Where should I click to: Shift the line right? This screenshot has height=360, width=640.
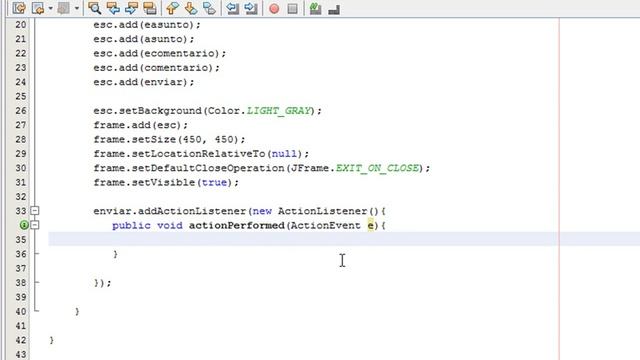[x=251, y=8]
